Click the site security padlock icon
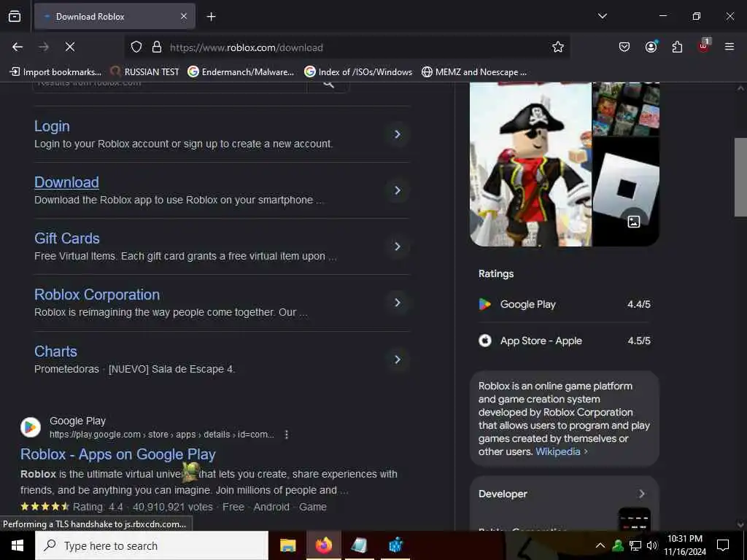 [157, 47]
